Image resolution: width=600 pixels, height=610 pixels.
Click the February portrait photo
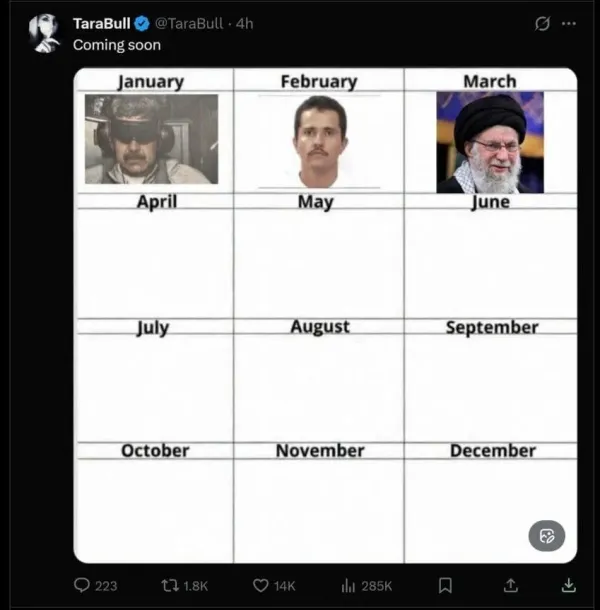point(319,142)
